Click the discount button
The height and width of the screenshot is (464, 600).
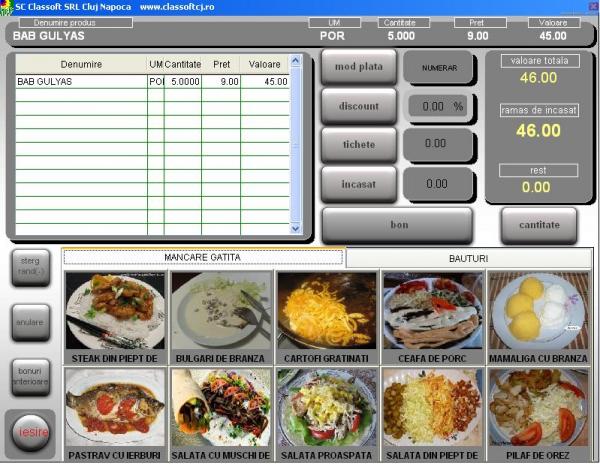point(359,106)
